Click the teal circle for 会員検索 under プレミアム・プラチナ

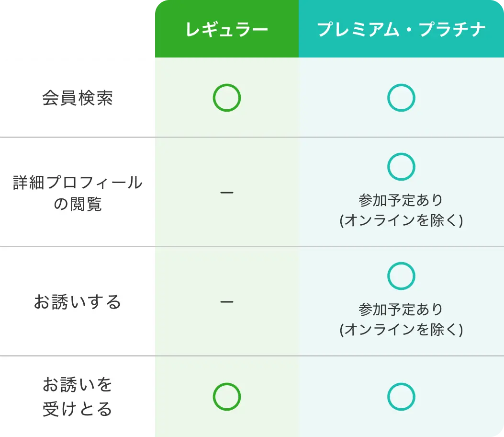point(401,98)
